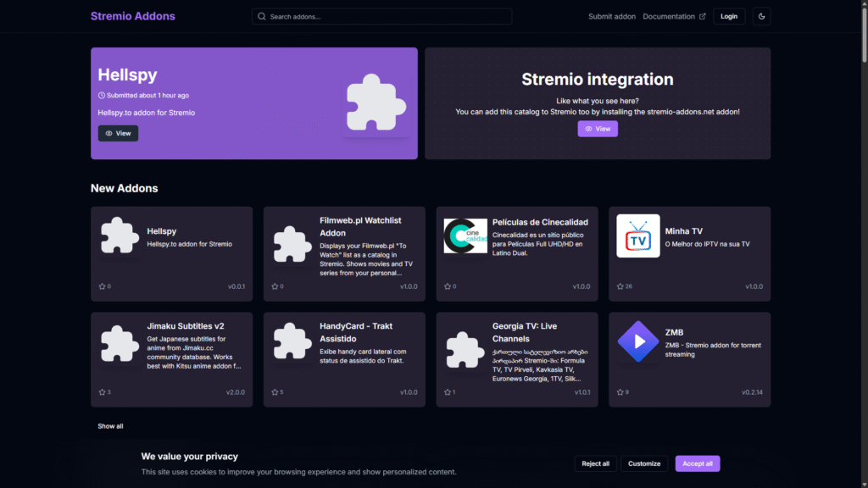This screenshot has height=488, width=868.
Task: Toggle dark mode moon icon
Action: tap(761, 17)
